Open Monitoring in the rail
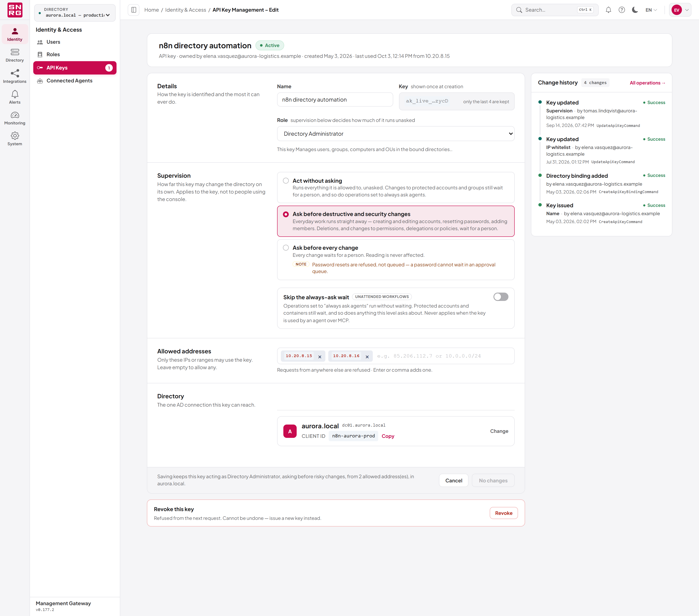This screenshot has height=616, width=699. tap(15, 118)
